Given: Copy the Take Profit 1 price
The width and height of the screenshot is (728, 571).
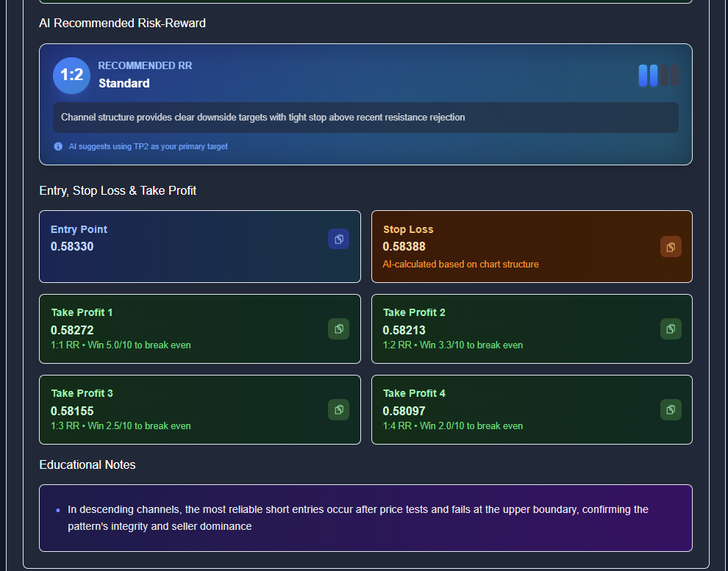Looking at the screenshot, I should point(338,328).
